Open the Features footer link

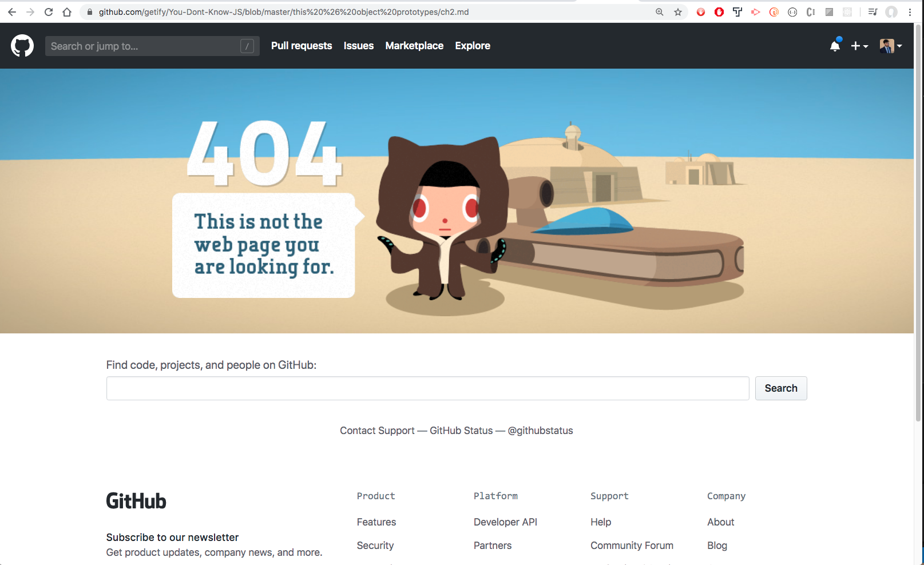376,522
